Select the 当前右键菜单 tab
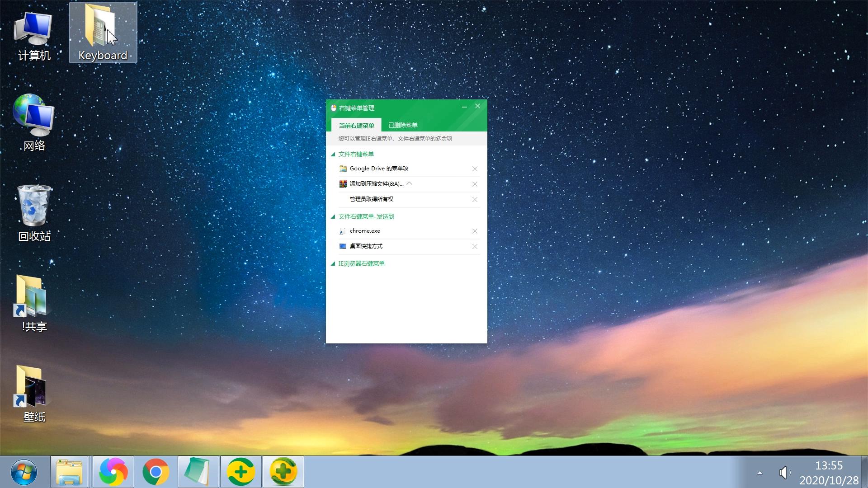This screenshot has width=868, height=488. point(356,125)
